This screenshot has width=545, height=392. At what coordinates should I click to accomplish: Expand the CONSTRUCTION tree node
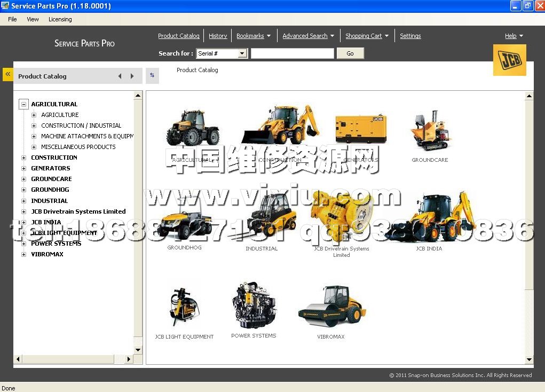pos(23,158)
